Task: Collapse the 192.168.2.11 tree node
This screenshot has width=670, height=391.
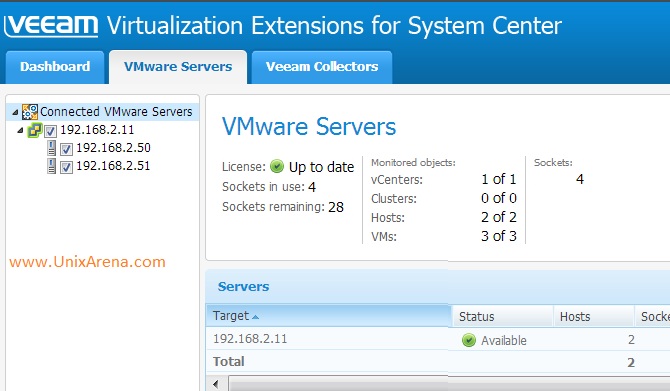Action: (21, 130)
